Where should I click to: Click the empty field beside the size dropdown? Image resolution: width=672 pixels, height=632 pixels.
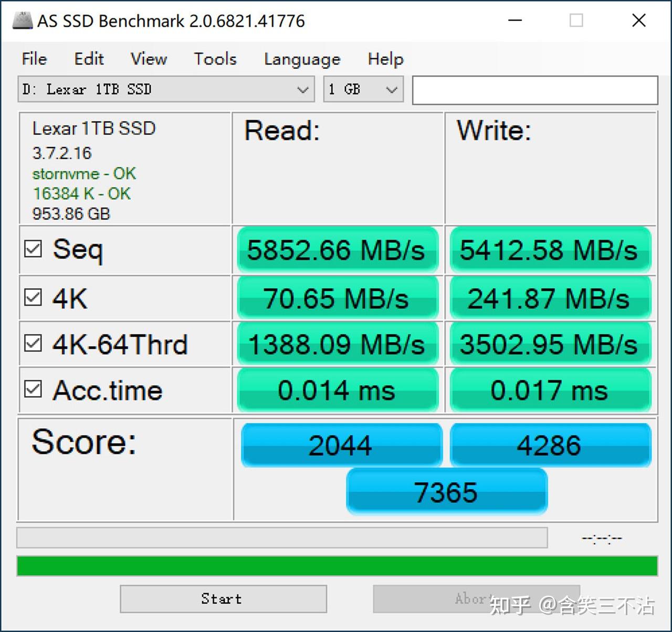(x=534, y=89)
